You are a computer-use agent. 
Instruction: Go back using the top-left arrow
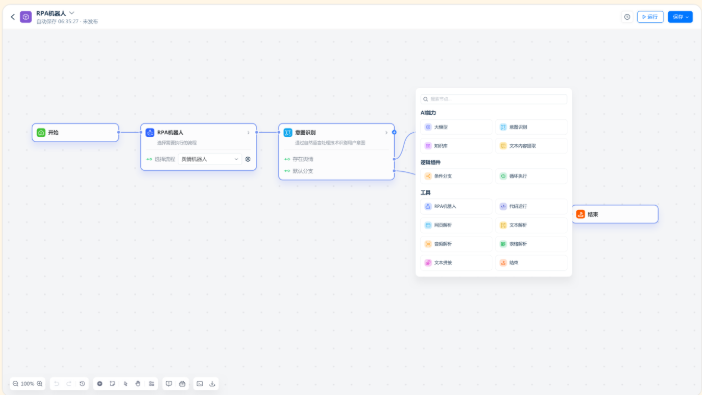[13, 17]
